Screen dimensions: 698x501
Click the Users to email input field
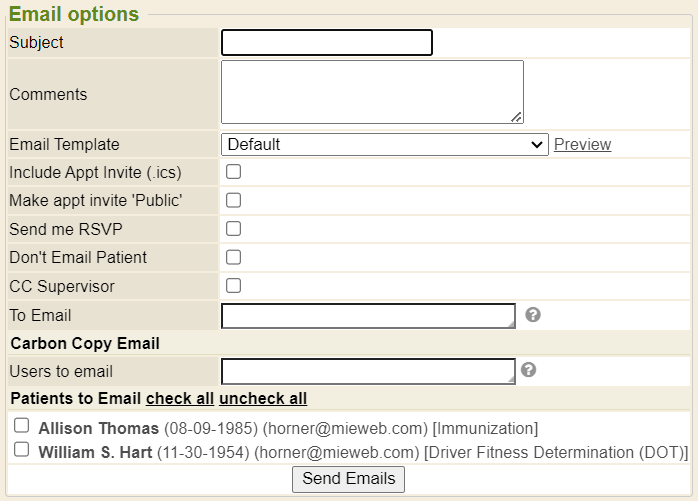point(368,372)
